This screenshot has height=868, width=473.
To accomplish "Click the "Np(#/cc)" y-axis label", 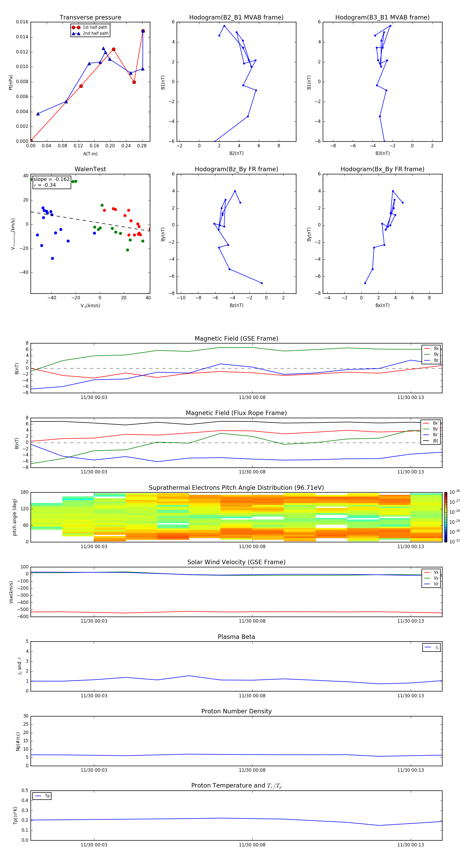I will tap(18, 741).
